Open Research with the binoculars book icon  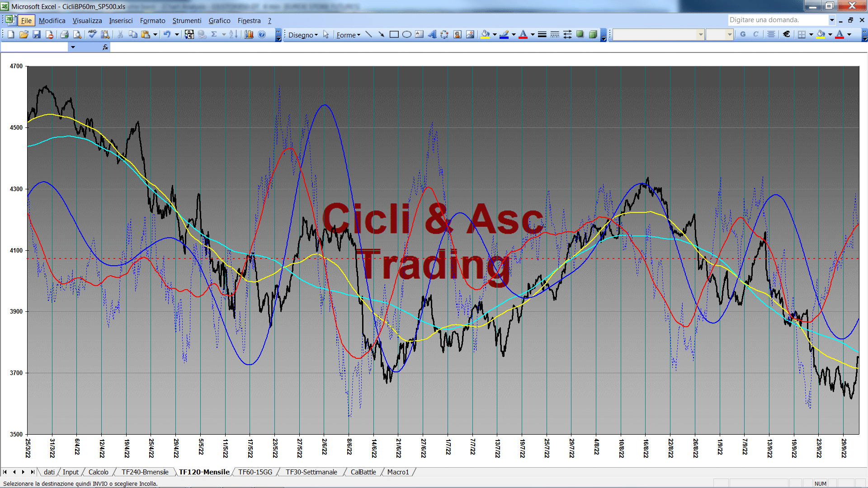pyautogui.click(x=105, y=35)
